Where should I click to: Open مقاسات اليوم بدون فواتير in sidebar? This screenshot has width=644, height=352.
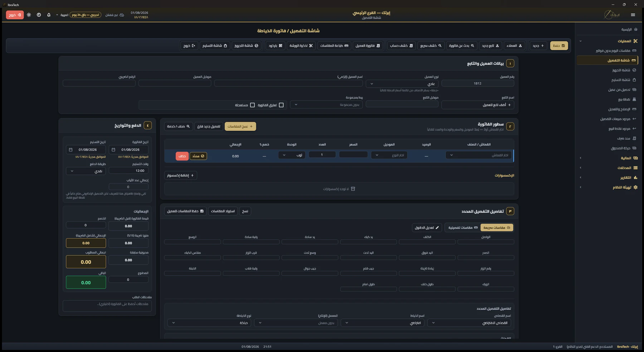pyautogui.click(x=608, y=50)
